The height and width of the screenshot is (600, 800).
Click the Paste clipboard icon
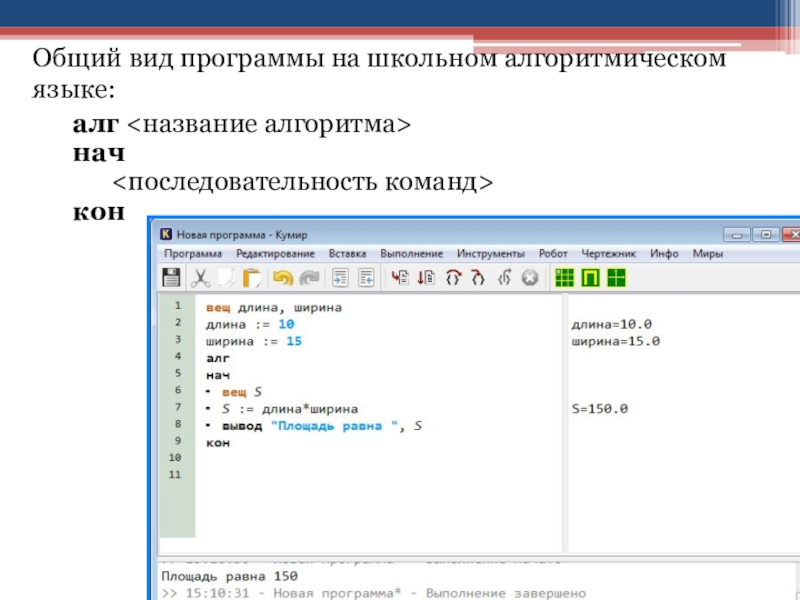coord(252,278)
